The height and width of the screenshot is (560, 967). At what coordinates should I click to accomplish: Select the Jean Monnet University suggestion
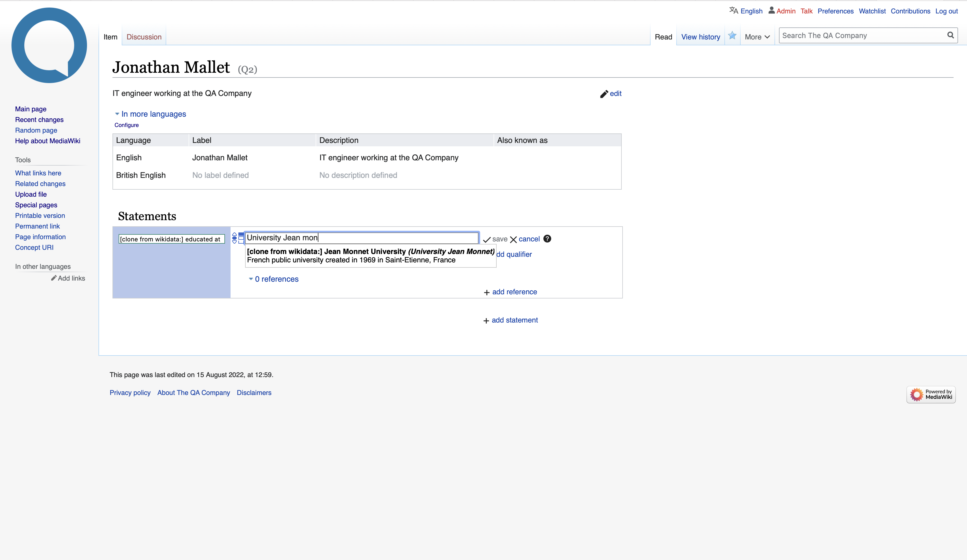371,255
